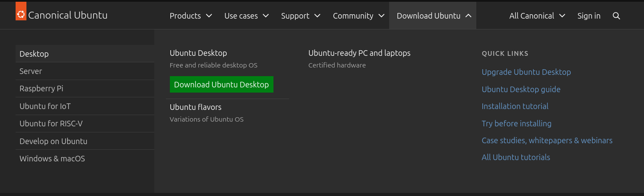
Task: Click the Canonical Ubuntu logo icon
Action: point(21,13)
